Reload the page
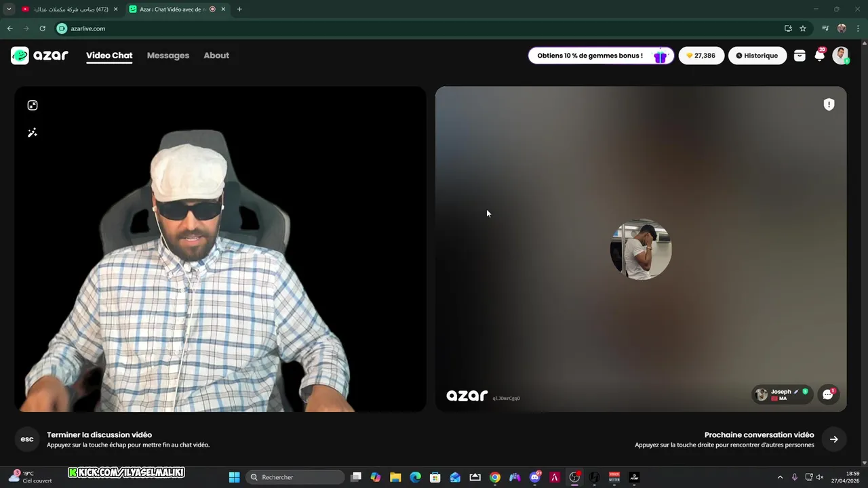The width and height of the screenshot is (868, 488). [42, 28]
